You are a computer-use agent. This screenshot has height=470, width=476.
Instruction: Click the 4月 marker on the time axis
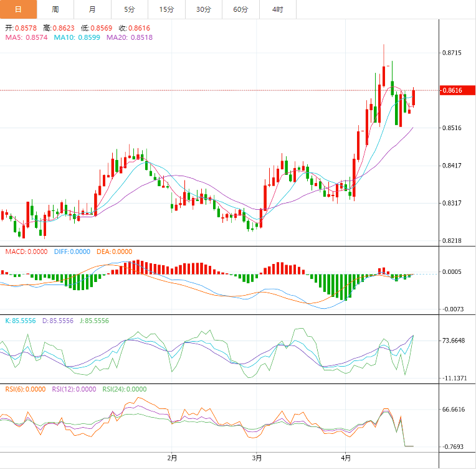click(344, 458)
